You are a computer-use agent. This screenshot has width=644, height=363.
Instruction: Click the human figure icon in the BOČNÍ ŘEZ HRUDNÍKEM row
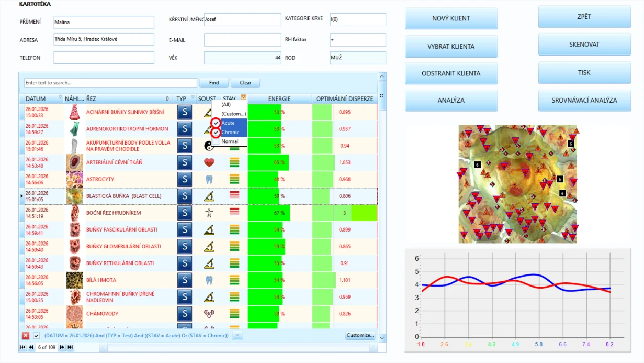209,213
